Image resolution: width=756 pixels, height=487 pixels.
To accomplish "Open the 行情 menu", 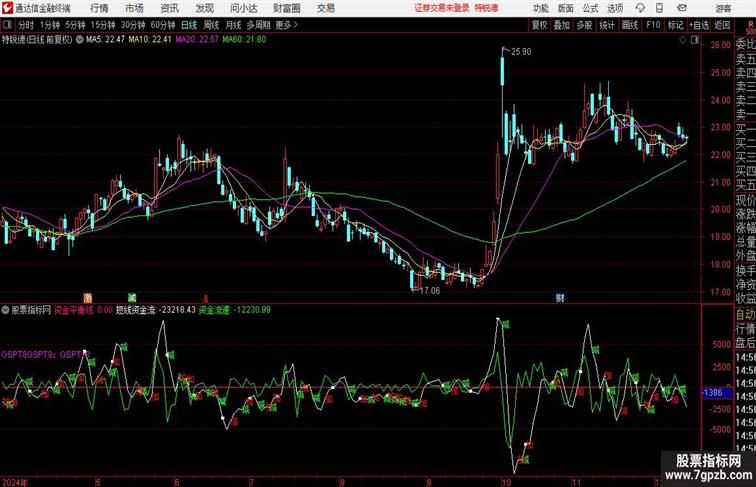I will tap(99, 8).
